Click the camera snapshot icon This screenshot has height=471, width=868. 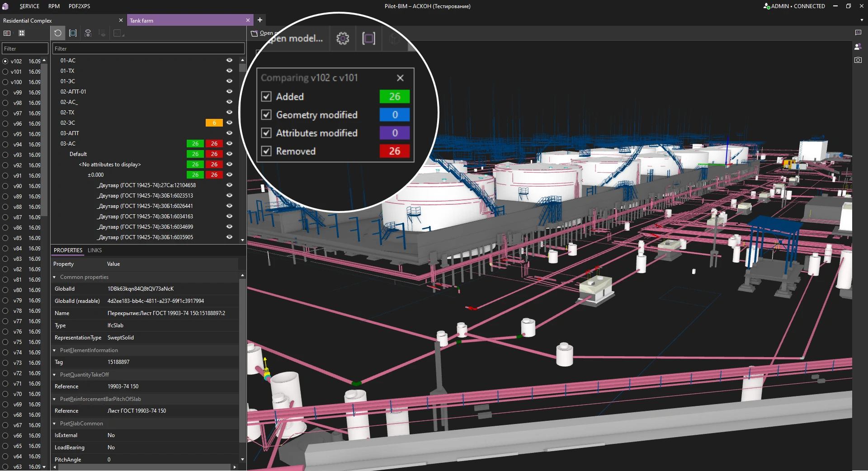point(858,60)
